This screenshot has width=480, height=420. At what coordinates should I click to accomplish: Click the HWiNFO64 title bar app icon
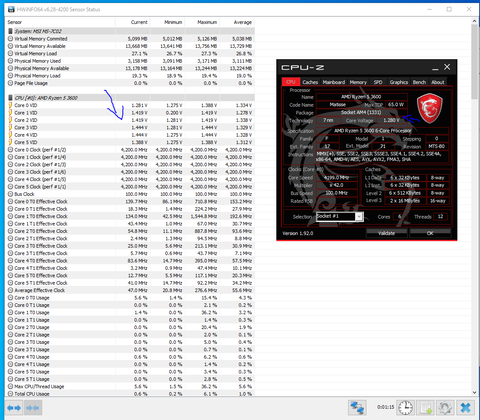[x=11, y=9]
